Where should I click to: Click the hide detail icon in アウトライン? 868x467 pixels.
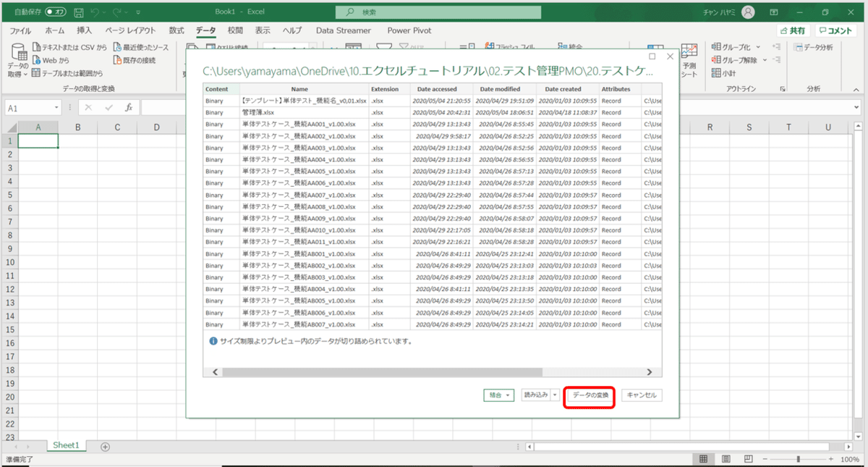coord(777,60)
